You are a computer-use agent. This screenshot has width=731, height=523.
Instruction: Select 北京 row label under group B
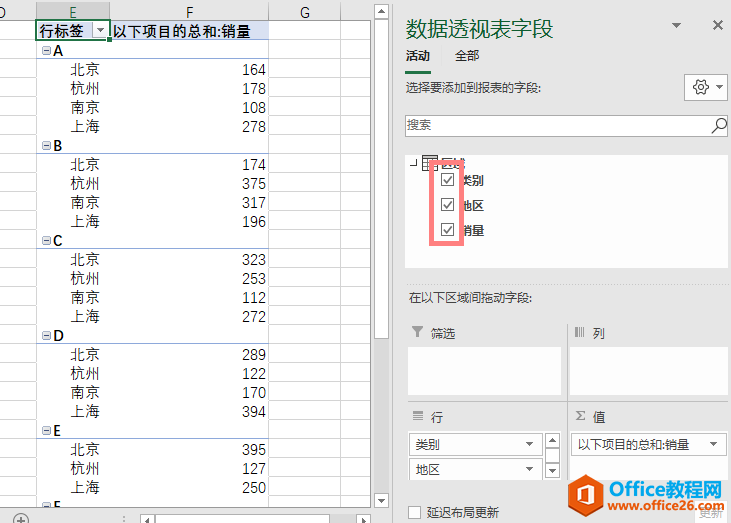pos(85,165)
